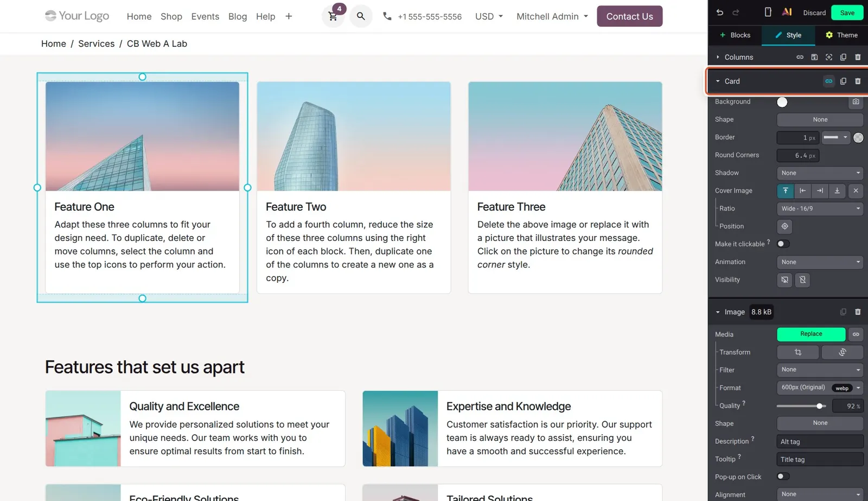
Task: Open the Animation dropdown
Action: click(820, 262)
